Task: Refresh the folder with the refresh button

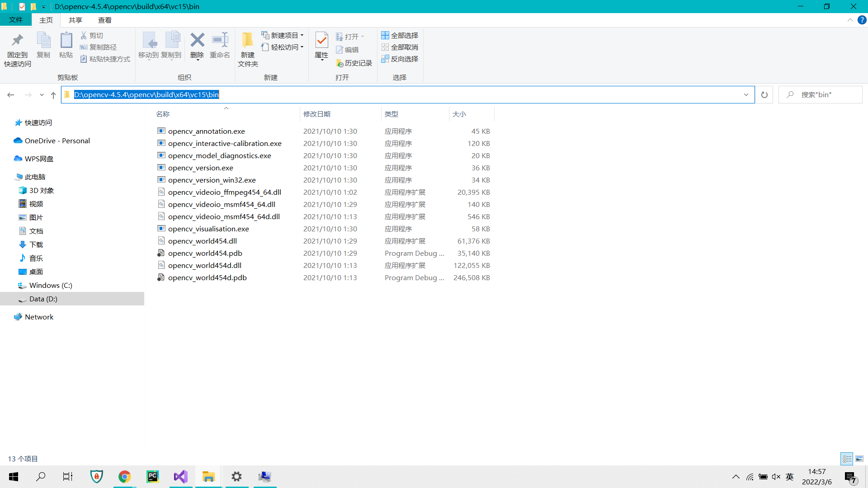Action: [x=764, y=94]
